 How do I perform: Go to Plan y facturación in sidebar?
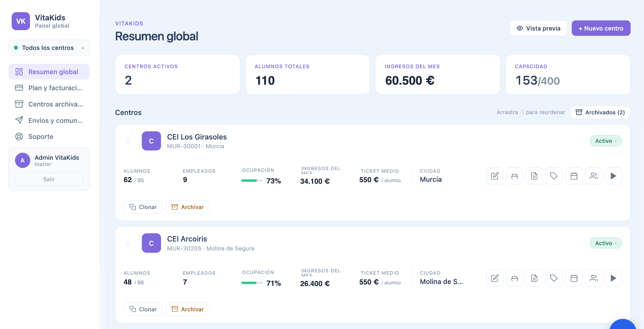click(x=49, y=88)
